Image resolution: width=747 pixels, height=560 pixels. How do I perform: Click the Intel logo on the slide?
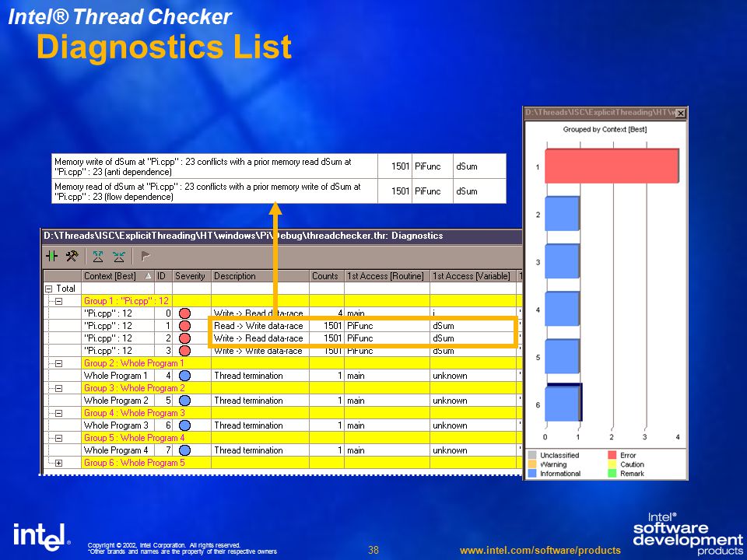point(42,537)
